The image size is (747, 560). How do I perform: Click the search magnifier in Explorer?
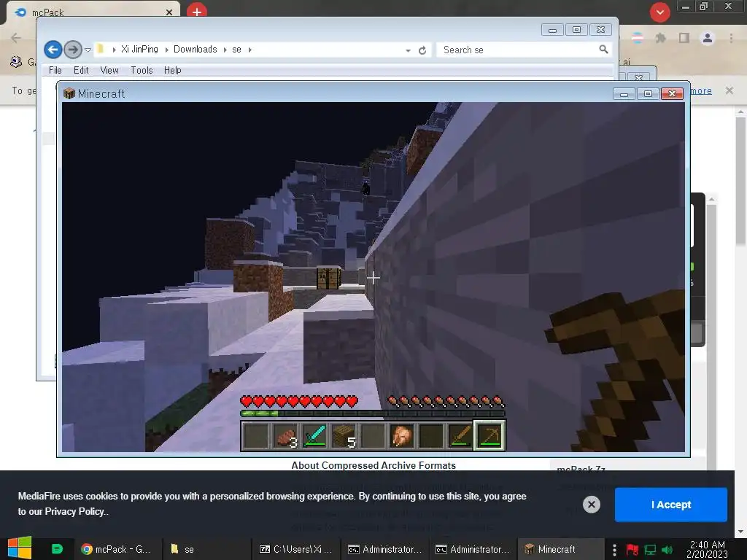(603, 50)
